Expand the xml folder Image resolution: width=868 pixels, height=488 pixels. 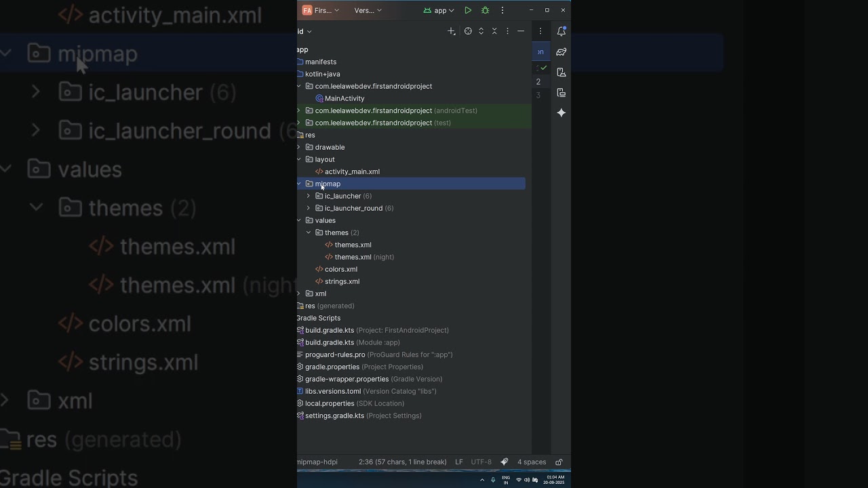(x=299, y=293)
